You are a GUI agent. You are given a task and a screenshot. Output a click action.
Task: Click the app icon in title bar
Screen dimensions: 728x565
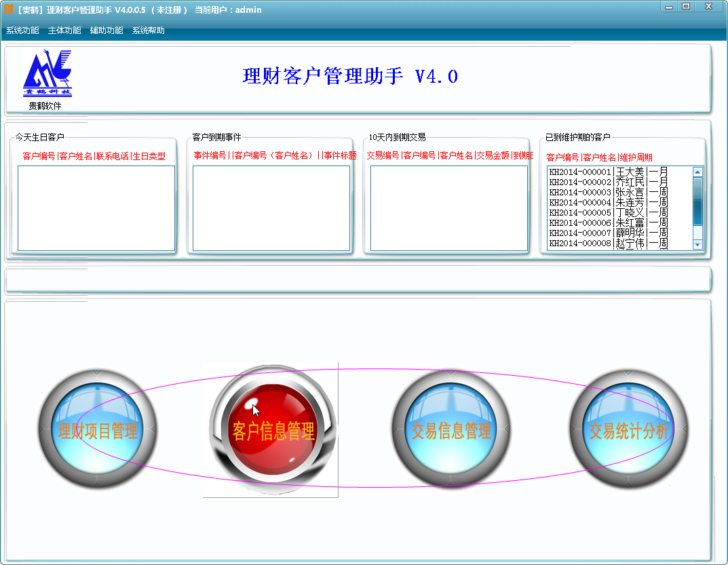pos(8,9)
